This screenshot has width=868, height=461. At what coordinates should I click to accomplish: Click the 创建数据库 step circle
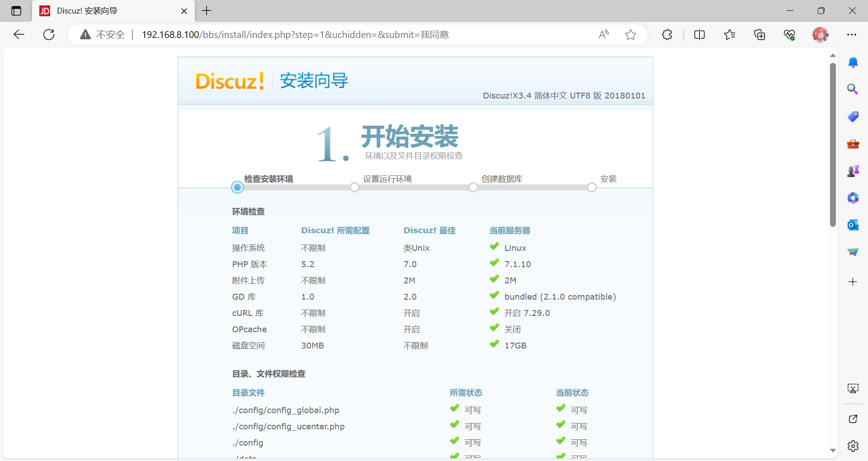click(x=473, y=187)
